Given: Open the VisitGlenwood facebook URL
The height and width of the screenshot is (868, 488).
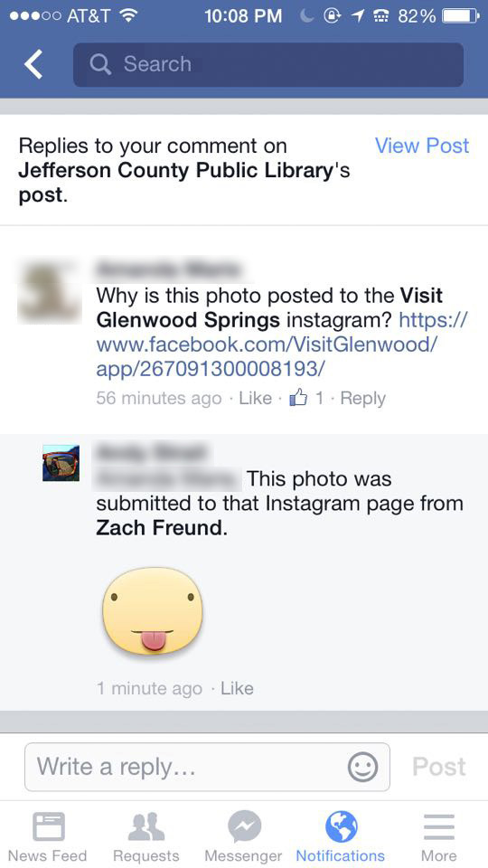Looking at the screenshot, I should click(x=282, y=344).
